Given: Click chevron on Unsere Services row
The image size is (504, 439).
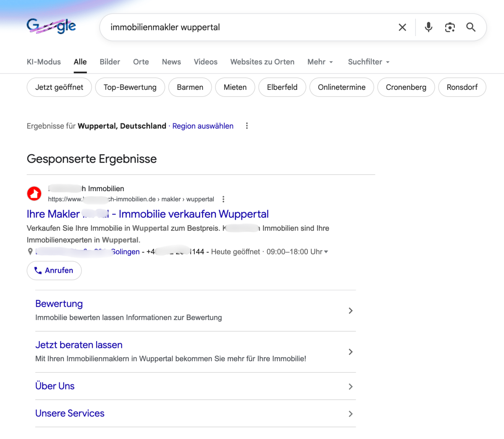Looking at the screenshot, I should 351,414.
